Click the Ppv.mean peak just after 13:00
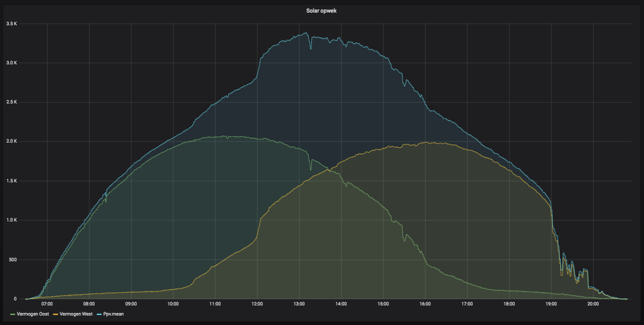The height and width of the screenshot is (325, 644). [306, 33]
